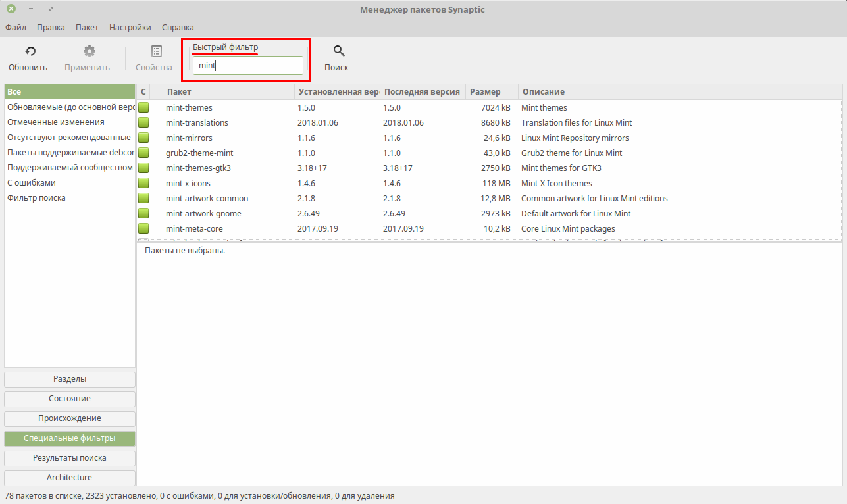The height and width of the screenshot is (504, 847).
Task: Select package name mint-themes
Action: [x=189, y=107]
